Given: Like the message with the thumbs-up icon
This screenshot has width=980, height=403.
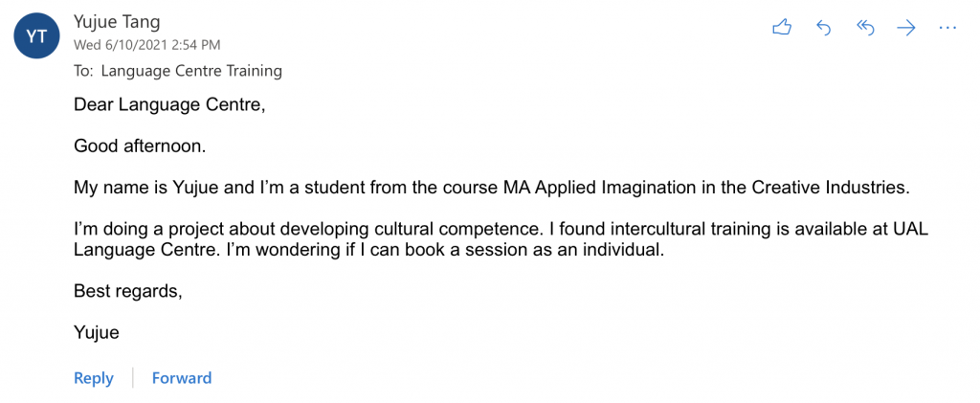Looking at the screenshot, I should pos(782,28).
